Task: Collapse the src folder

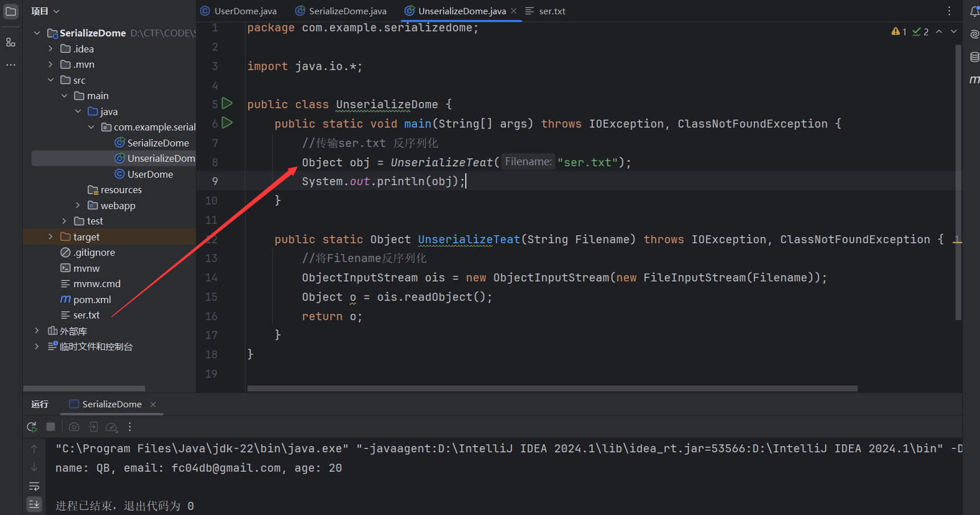Action: point(51,80)
